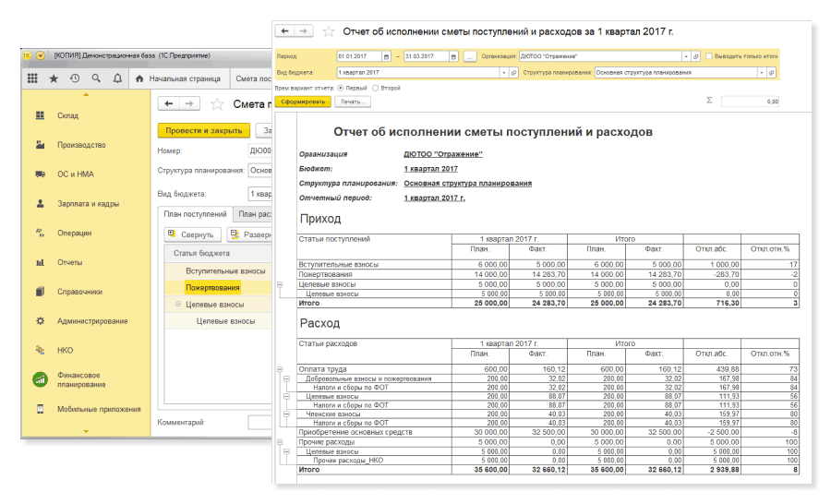
Task: Open ОС и НМА section
Action: pyautogui.click(x=76, y=174)
